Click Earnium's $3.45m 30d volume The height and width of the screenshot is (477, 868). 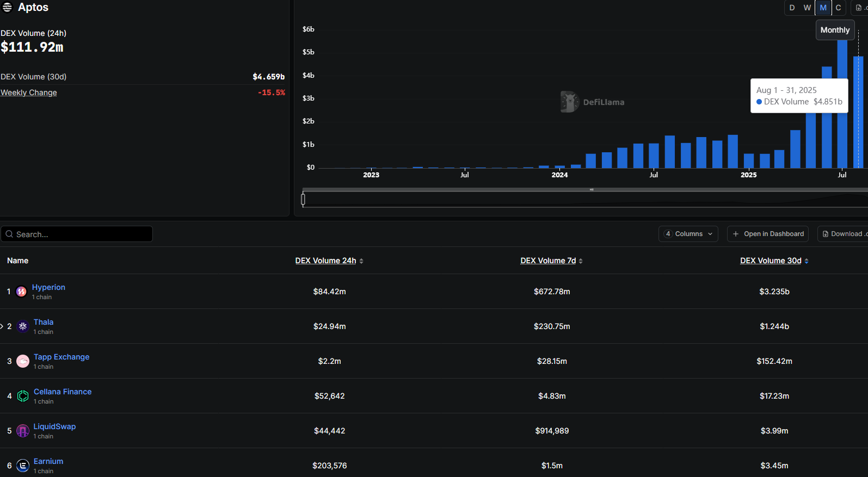click(x=774, y=466)
